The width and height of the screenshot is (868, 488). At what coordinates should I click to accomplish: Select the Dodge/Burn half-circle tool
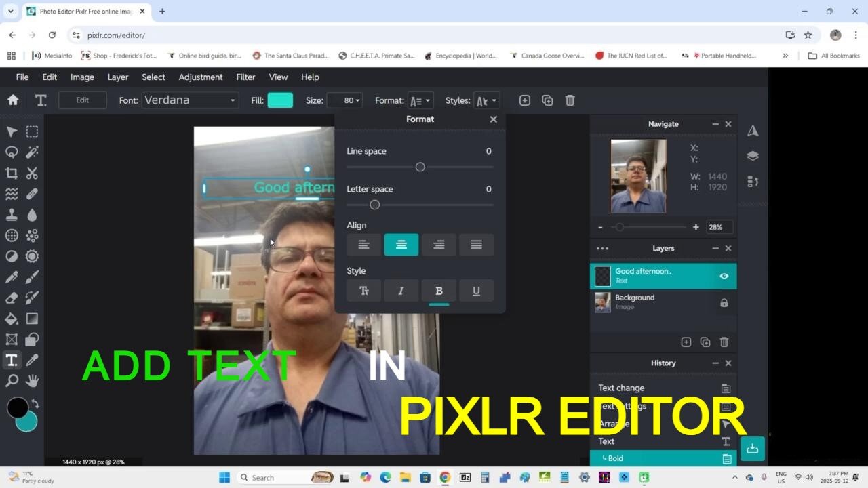[x=12, y=256]
